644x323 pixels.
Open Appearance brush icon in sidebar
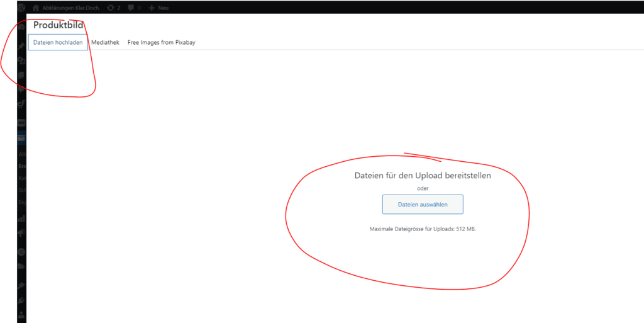21,285
